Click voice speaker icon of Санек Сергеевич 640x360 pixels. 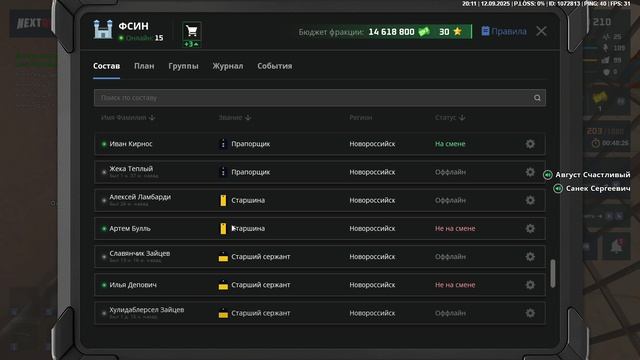[x=558, y=188]
